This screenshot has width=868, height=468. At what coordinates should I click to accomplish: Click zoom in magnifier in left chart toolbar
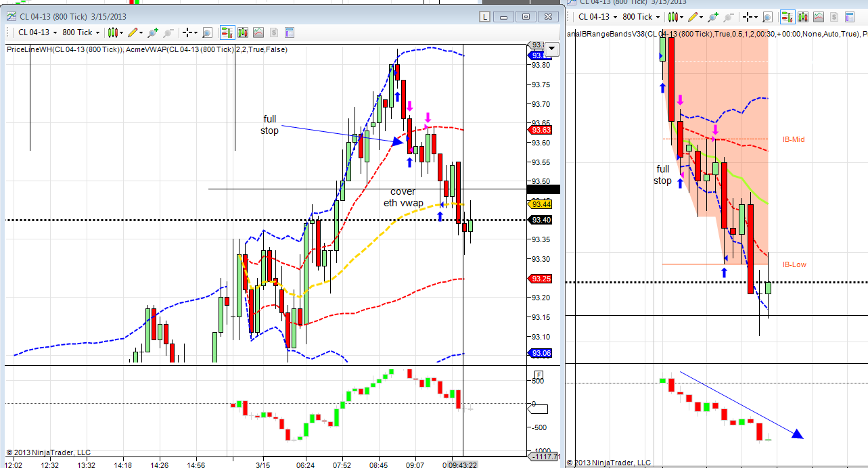pos(153,32)
